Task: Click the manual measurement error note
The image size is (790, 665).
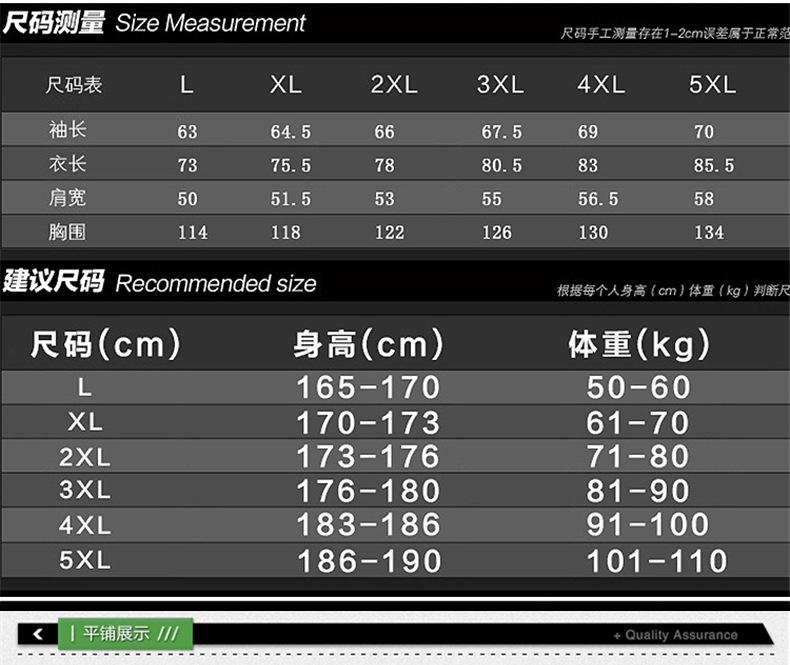Action: (674, 33)
